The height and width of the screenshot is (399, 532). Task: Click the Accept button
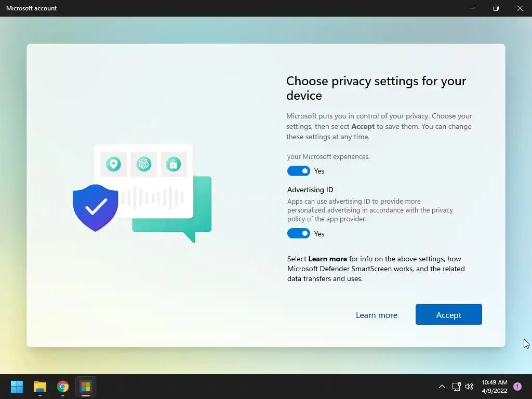(x=448, y=314)
